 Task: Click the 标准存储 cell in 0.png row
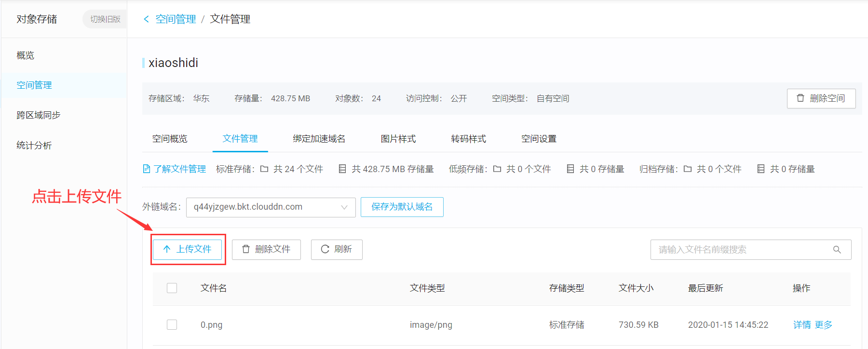[x=567, y=325]
